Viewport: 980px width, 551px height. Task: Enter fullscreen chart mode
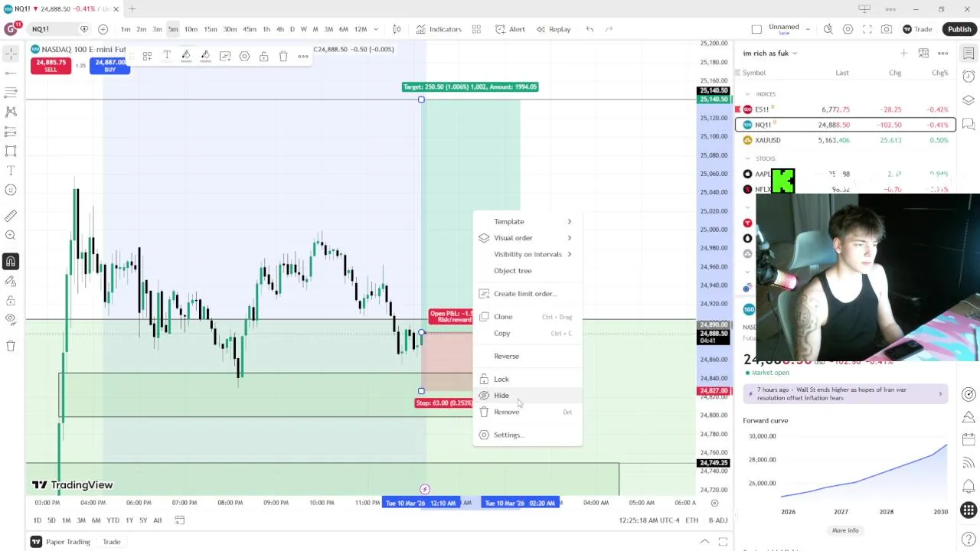click(867, 29)
